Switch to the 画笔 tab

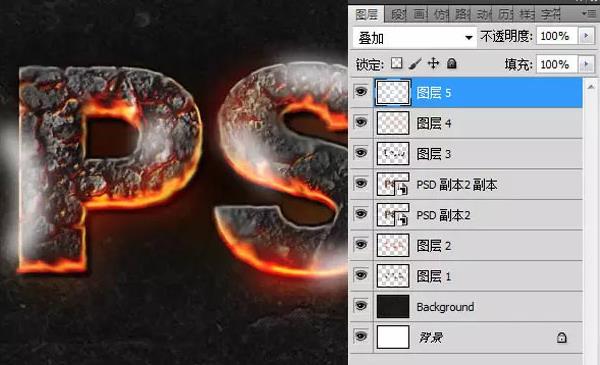(419, 15)
